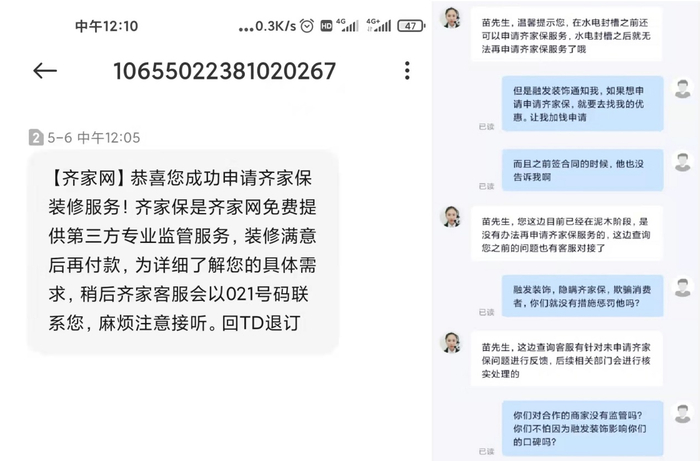This screenshot has width=700, height=461.
Task: Tap the 4G+ signal strength icon
Action: (379, 25)
